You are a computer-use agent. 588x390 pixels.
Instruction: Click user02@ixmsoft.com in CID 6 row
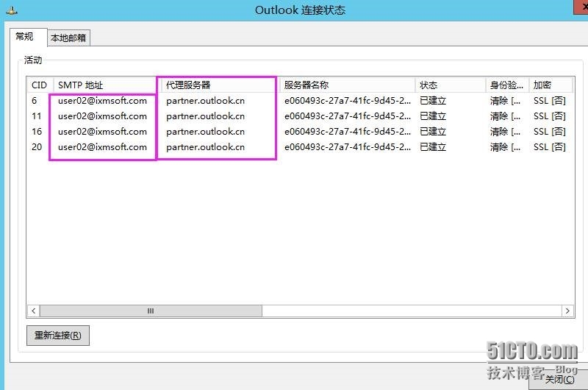point(102,101)
